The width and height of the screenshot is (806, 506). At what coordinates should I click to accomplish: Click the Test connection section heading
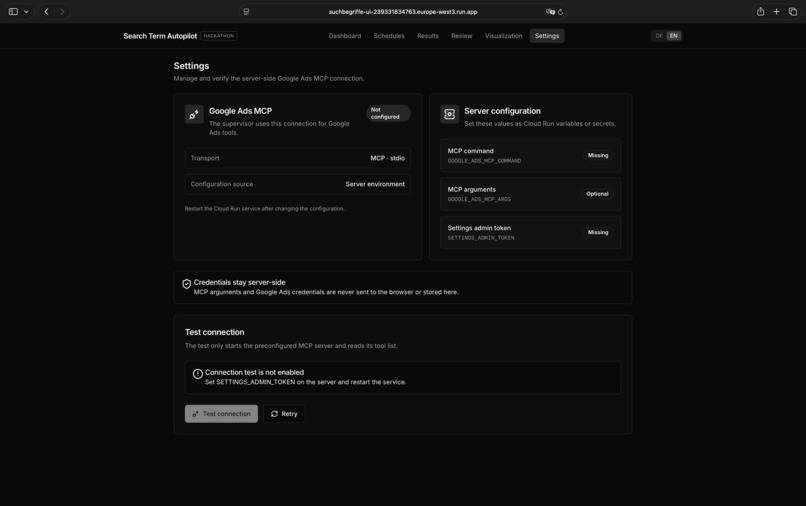pos(214,332)
